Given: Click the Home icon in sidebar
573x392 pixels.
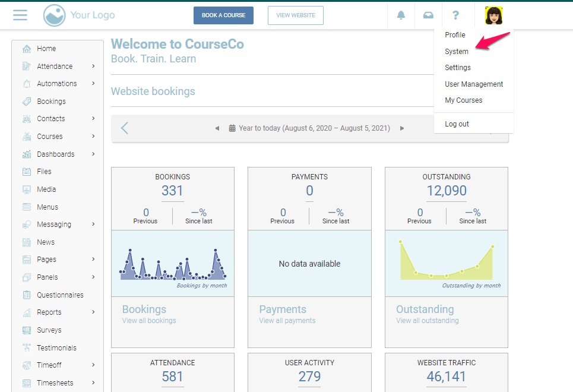Looking at the screenshot, I should (x=27, y=49).
